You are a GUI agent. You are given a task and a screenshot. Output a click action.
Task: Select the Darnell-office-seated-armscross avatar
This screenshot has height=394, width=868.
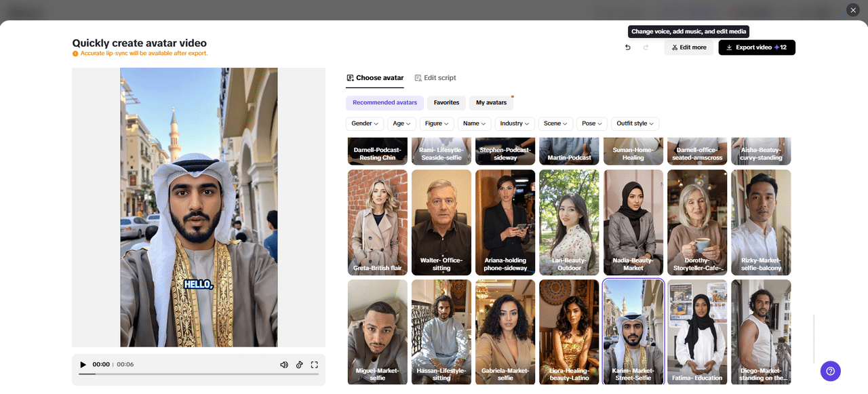pyautogui.click(x=697, y=151)
